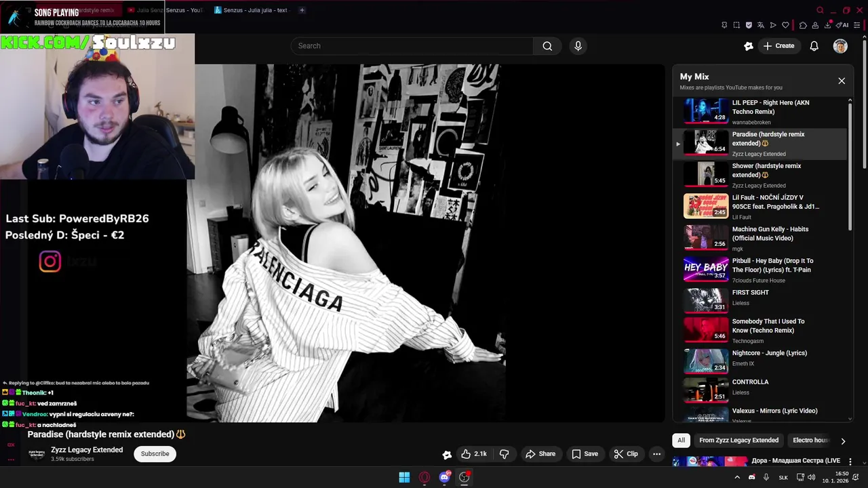Play Machine Gun Kelly Habits video
868x488 pixels.
pos(759,239)
